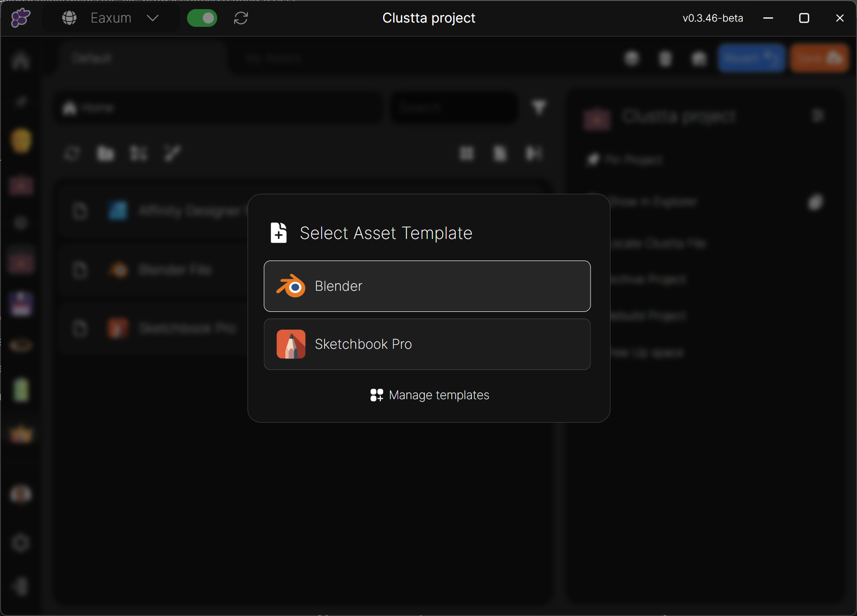Click the blurred home sidebar icon

pos(21,60)
